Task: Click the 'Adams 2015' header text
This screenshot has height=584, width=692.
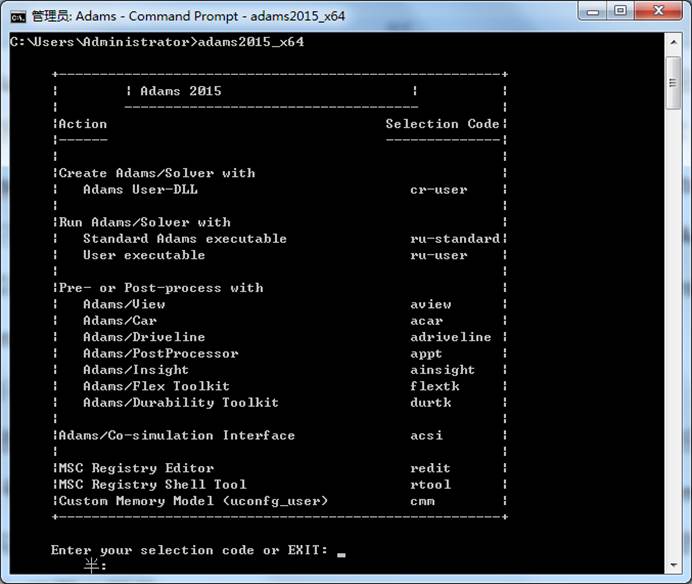Action: 181,91
